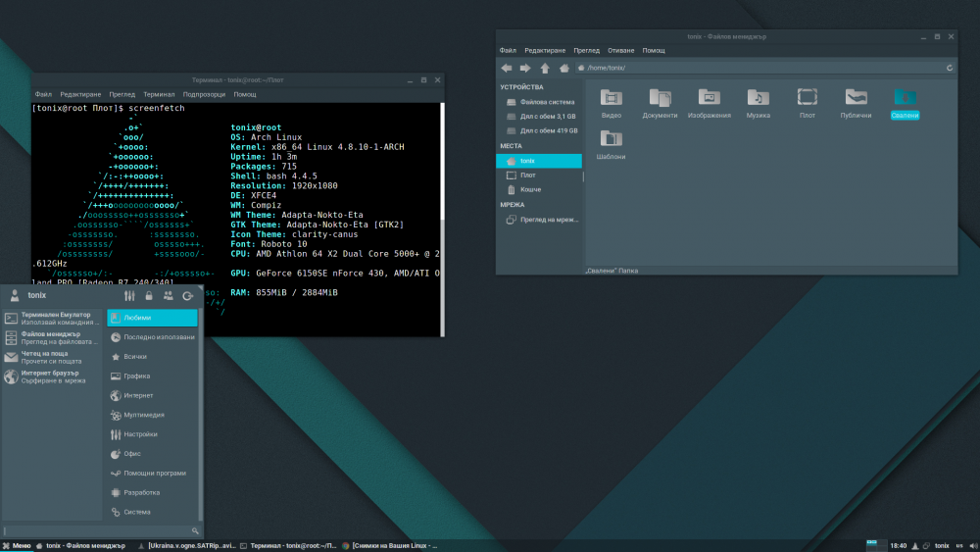This screenshot has width=980, height=552.
Task: Switch to tonix - Файлов мениджър taskbar entry
Action: coord(81,546)
